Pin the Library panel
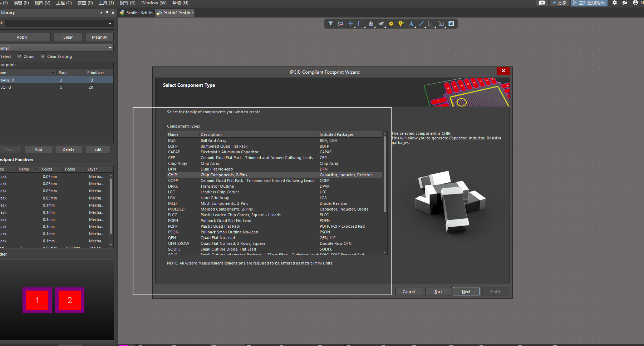Image resolution: width=644 pixels, height=346 pixels. coord(107,13)
